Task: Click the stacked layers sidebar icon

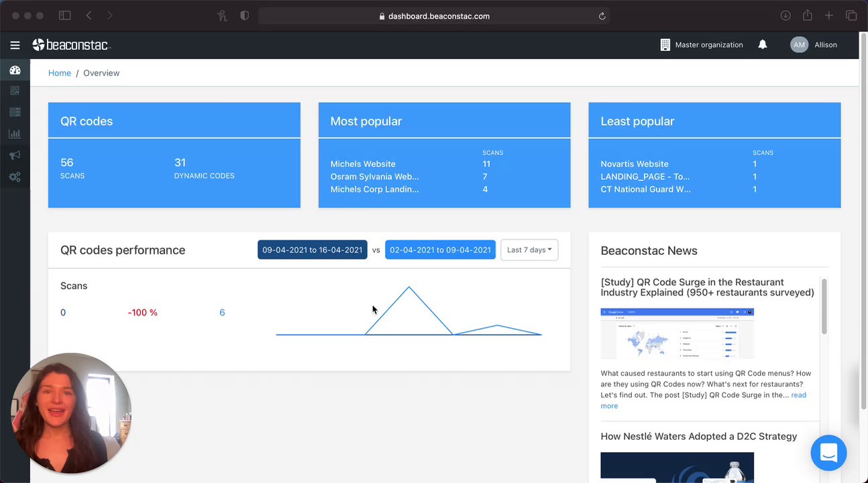Action: coord(15,112)
